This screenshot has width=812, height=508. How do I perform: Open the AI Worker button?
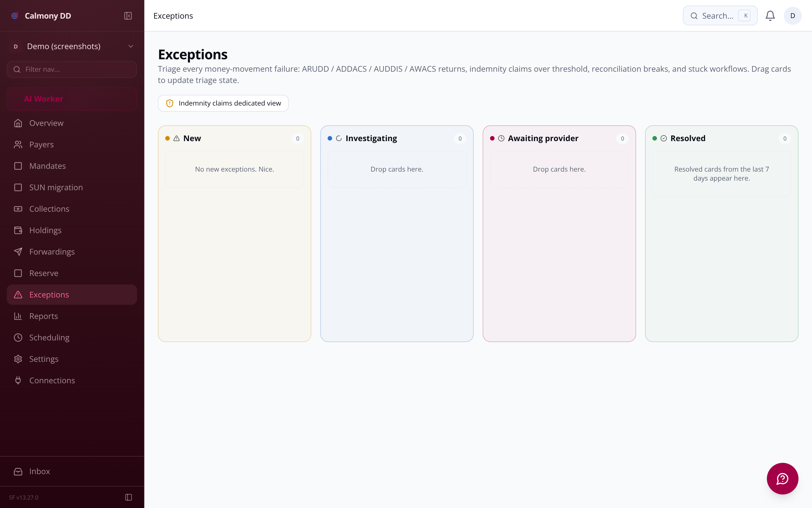tap(72, 99)
